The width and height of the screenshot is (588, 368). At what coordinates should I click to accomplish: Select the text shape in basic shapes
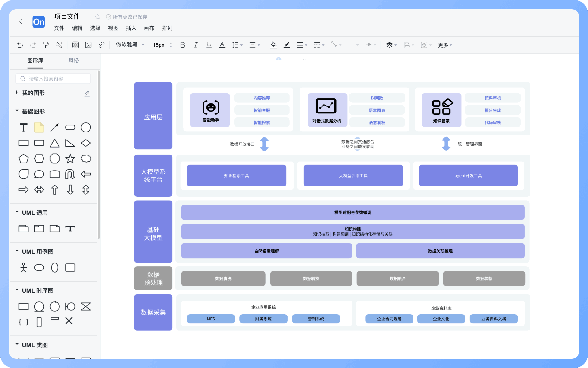[24, 128]
